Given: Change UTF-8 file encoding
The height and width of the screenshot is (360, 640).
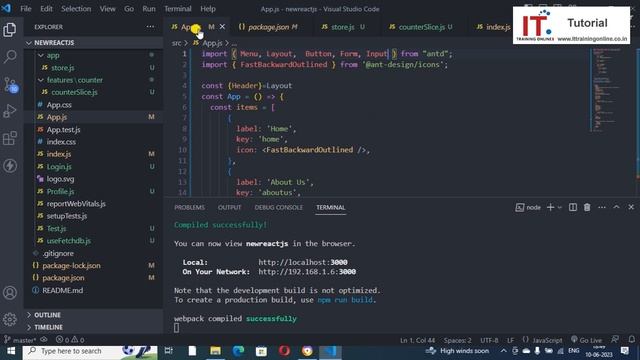Looking at the screenshot, I should (489, 340).
